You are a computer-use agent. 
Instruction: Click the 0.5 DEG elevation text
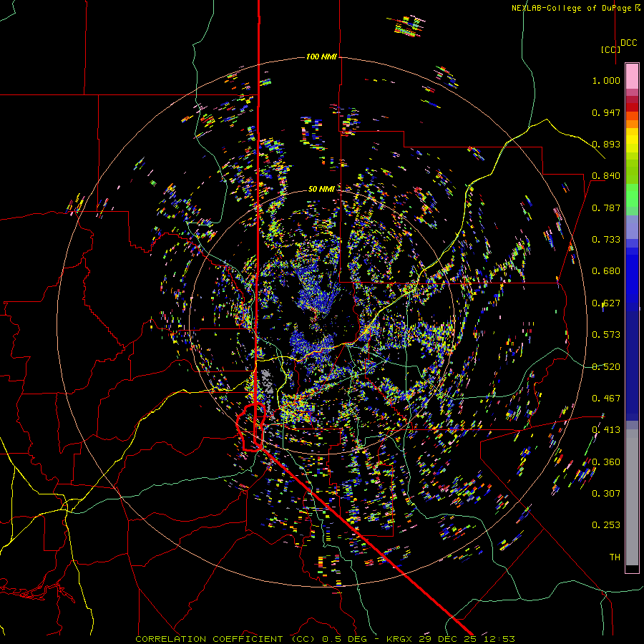[x=343, y=639]
